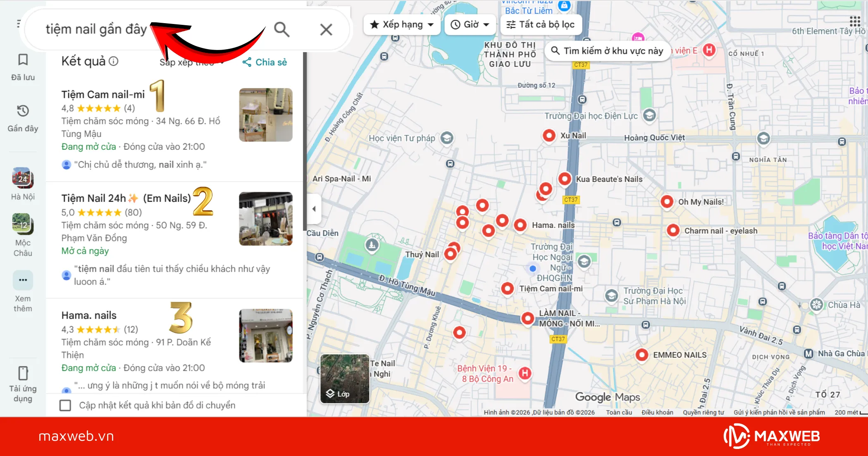Click the Xem thêm icon in the sidebar
868x456 pixels.
click(x=23, y=280)
